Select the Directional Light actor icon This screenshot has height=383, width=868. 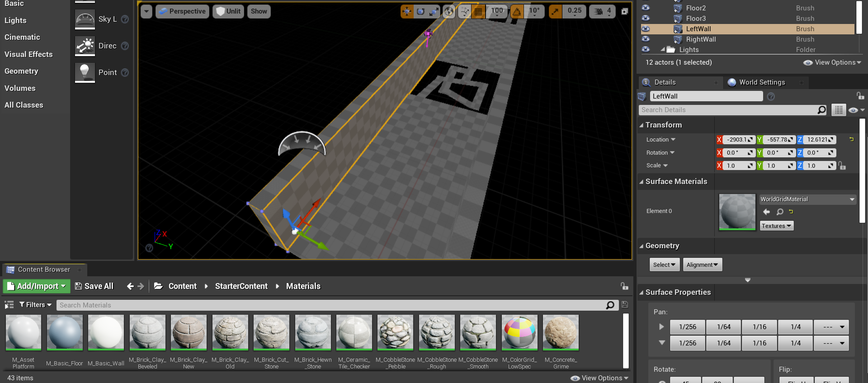[85, 46]
